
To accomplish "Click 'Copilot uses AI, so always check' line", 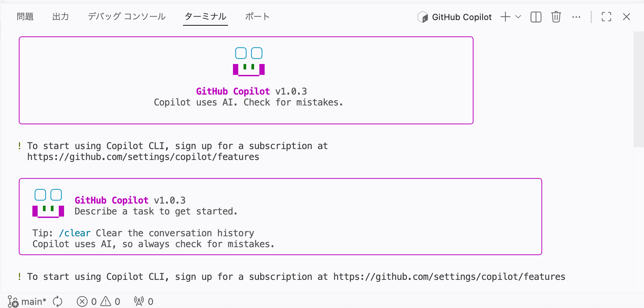I will [153, 244].
